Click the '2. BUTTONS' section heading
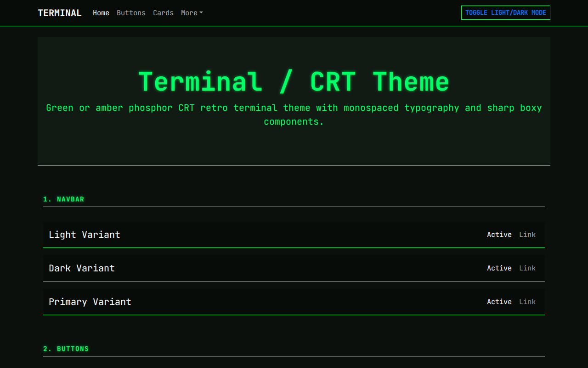Image resolution: width=588 pixels, height=368 pixels. tap(66, 349)
